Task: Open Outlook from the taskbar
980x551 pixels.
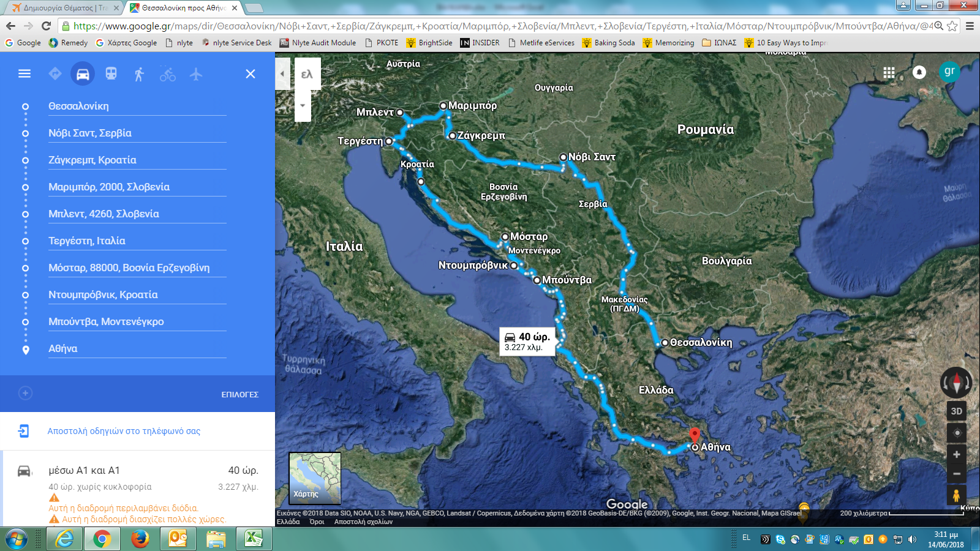Action: click(x=178, y=539)
